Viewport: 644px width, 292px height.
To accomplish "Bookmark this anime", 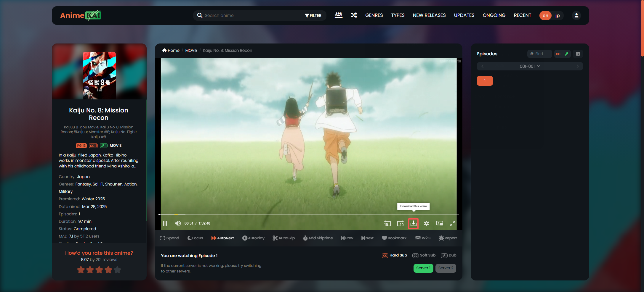I will (394, 238).
